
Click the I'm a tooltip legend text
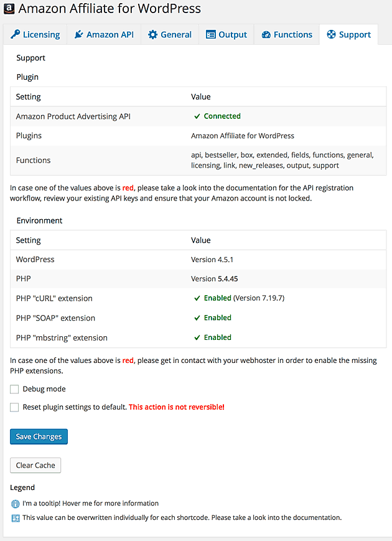click(x=91, y=504)
